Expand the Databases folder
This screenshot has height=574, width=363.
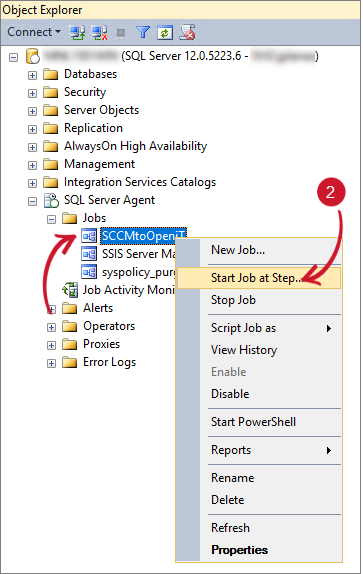(x=33, y=75)
